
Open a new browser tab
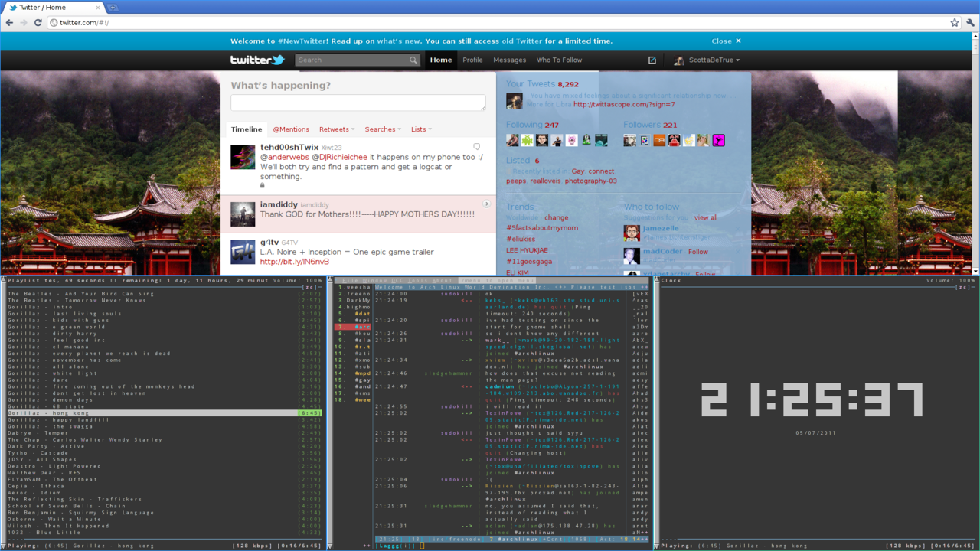coord(113,8)
